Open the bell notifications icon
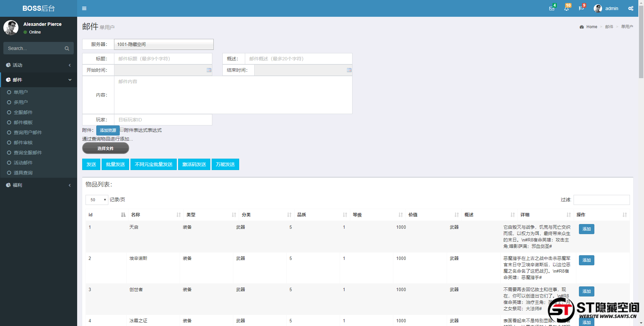This screenshot has width=644, height=326. point(567,8)
